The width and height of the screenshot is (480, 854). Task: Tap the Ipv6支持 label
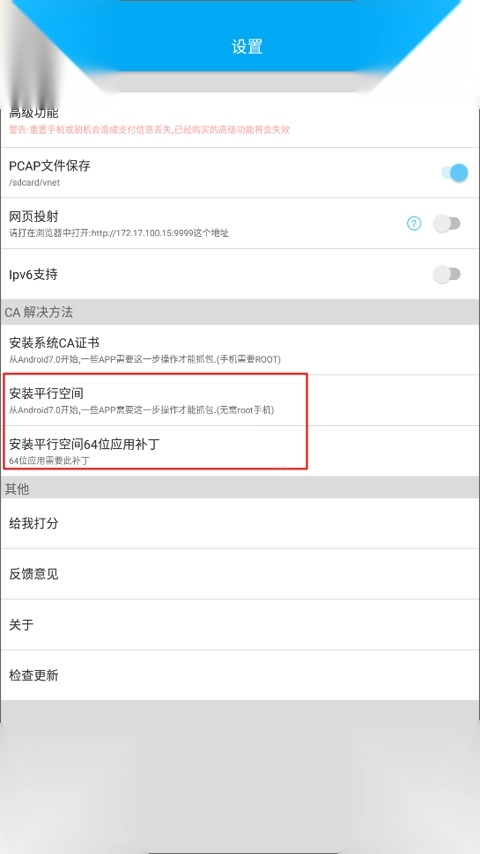pyautogui.click(x=33, y=274)
